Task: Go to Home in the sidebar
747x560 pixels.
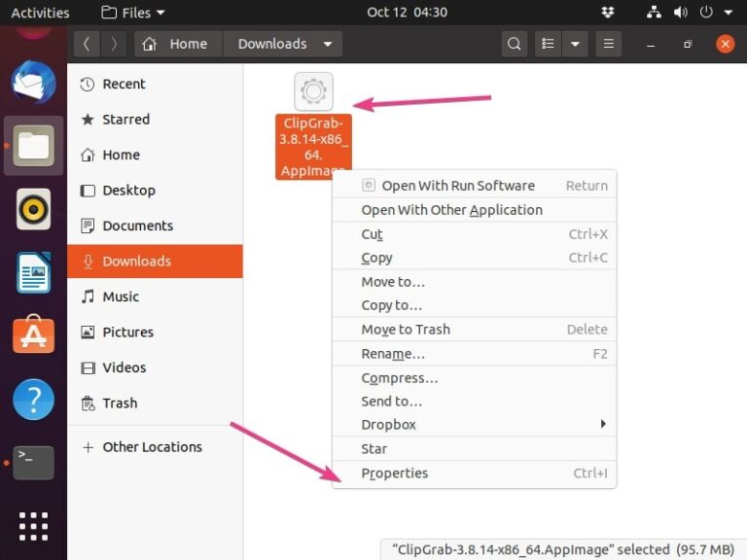Action: coord(155,156)
